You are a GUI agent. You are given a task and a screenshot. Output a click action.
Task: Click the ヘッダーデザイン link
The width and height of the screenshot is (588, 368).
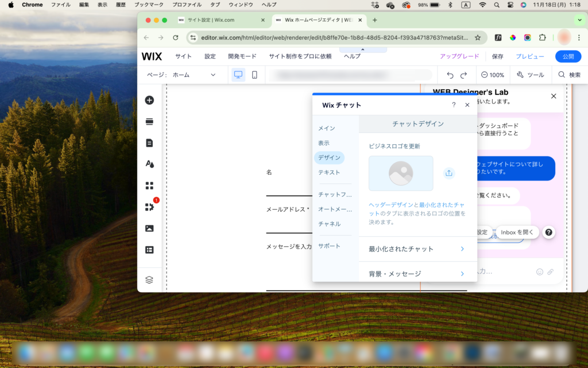click(391, 205)
